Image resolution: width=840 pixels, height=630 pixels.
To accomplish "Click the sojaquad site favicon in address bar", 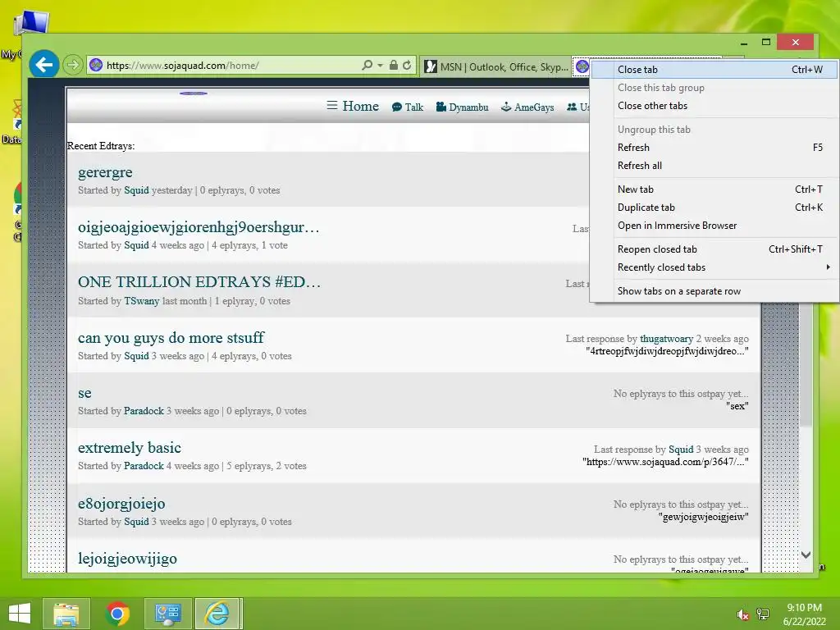I will click(96, 66).
